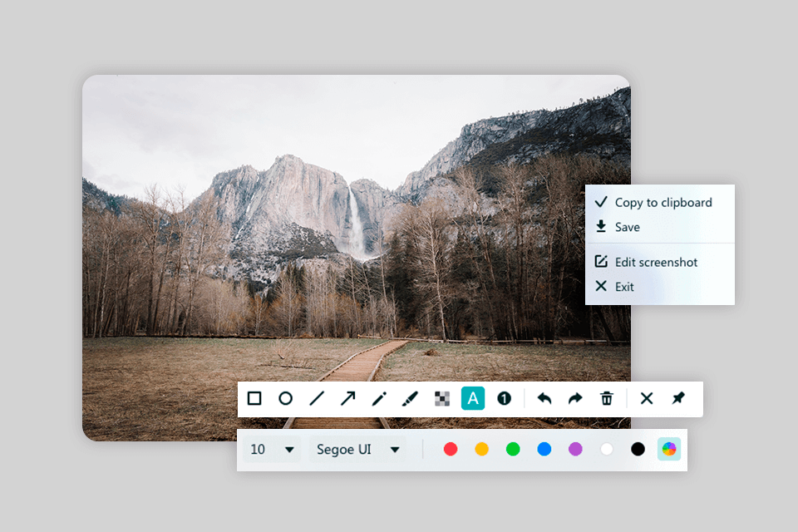
Task: Select the Rectangle drawing tool
Action: point(254,398)
